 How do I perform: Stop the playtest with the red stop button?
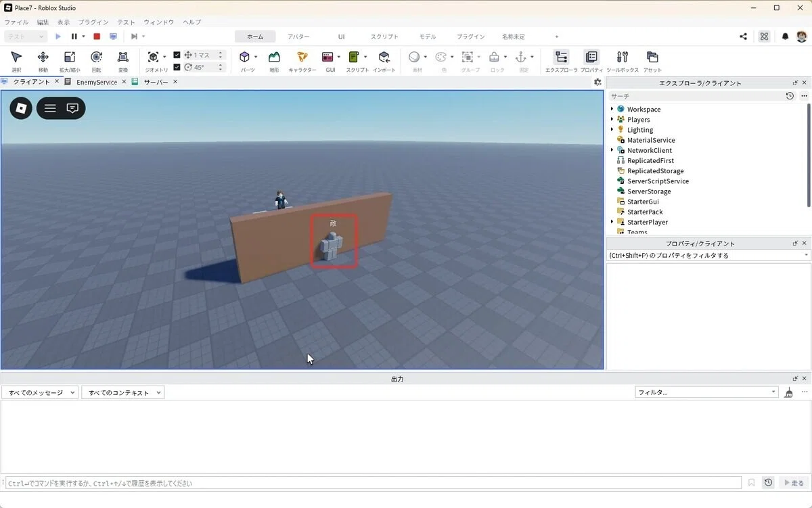pyautogui.click(x=97, y=37)
